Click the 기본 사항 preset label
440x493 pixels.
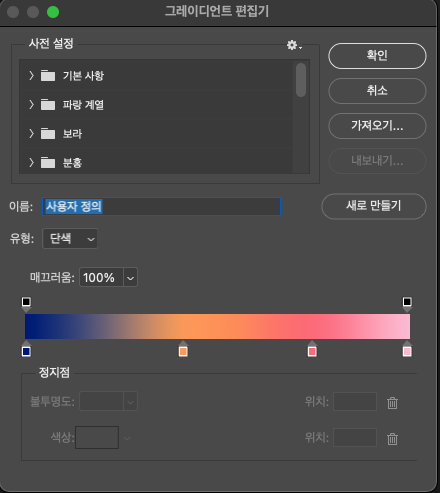pyautogui.click(x=83, y=76)
